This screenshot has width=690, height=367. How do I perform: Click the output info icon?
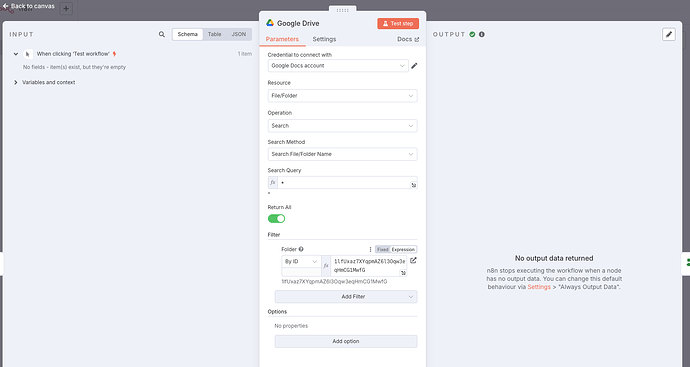[x=482, y=34]
